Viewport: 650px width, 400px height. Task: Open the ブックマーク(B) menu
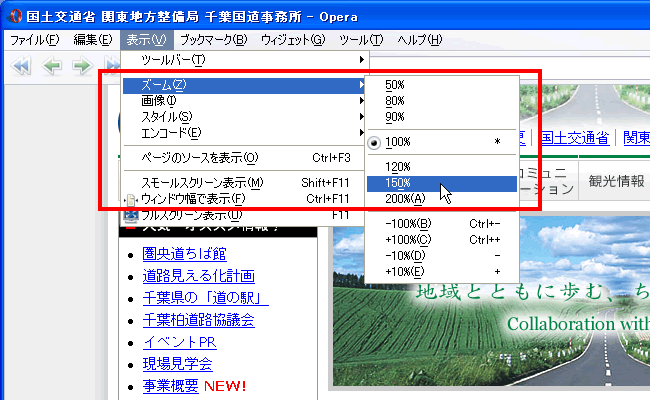213,40
